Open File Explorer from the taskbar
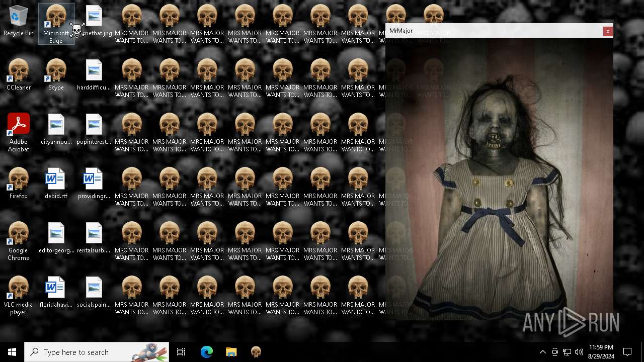644x362 pixels. click(x=231, y=352)
